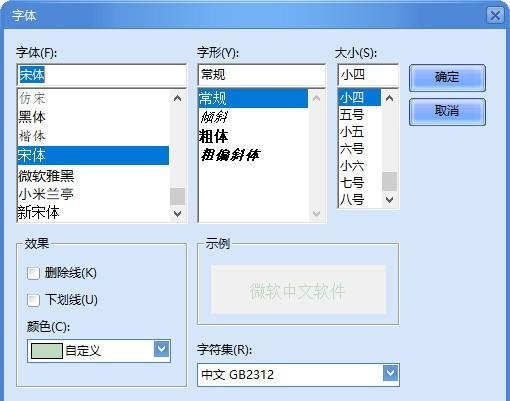The height and width of the screenshot is (401, 510).
Task: Click size list scroll up arrow
Action: click(x=389, y=98)
